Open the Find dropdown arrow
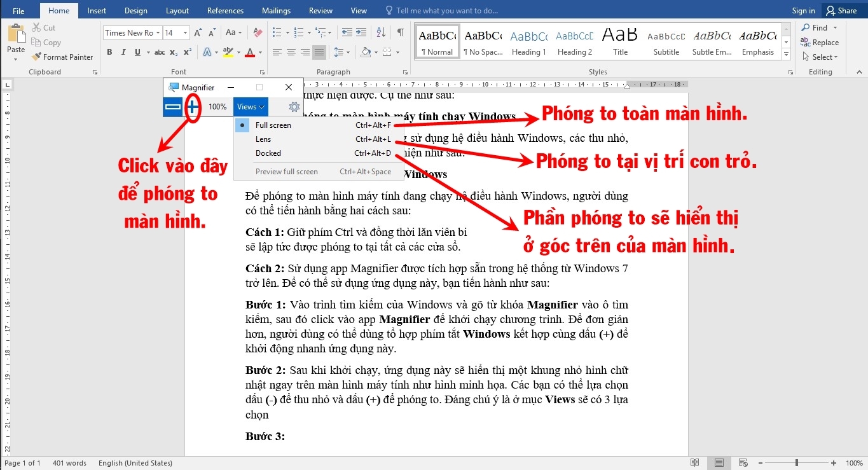 [x=835, y=27]
